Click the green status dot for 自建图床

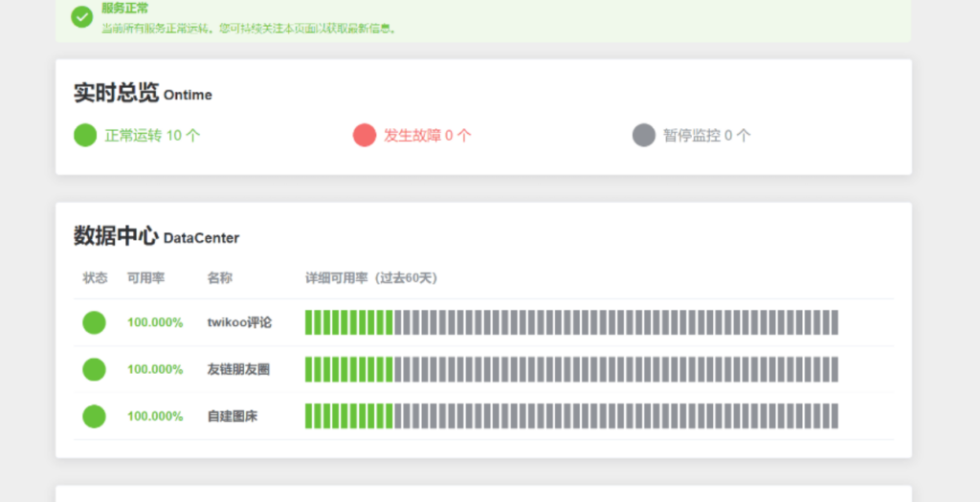point(94,416)
